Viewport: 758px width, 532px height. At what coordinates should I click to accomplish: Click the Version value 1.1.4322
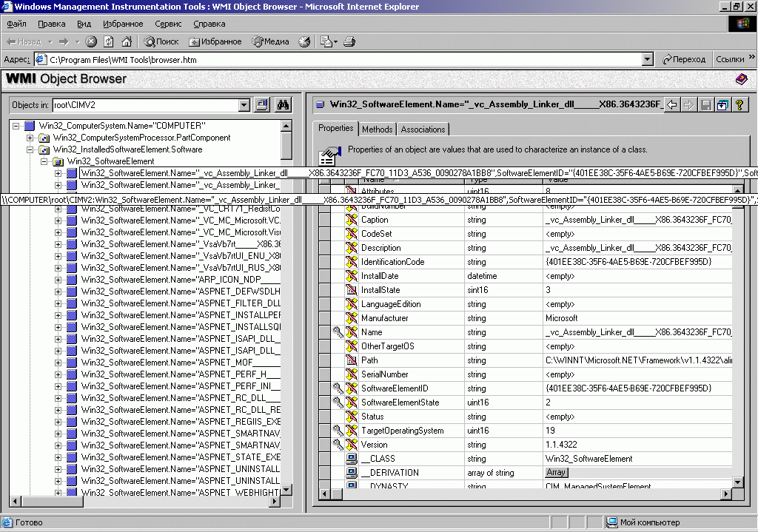click(561, 445)
